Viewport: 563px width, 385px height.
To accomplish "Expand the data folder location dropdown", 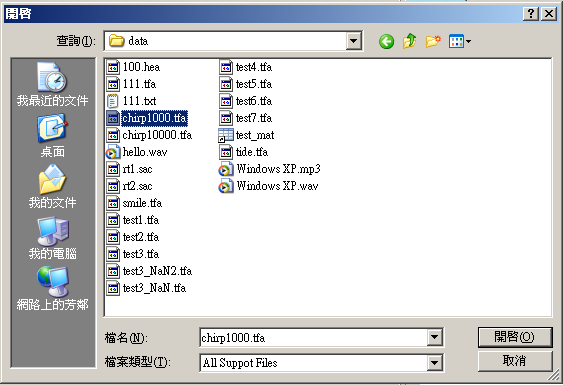I will click(x=354, y=41).
